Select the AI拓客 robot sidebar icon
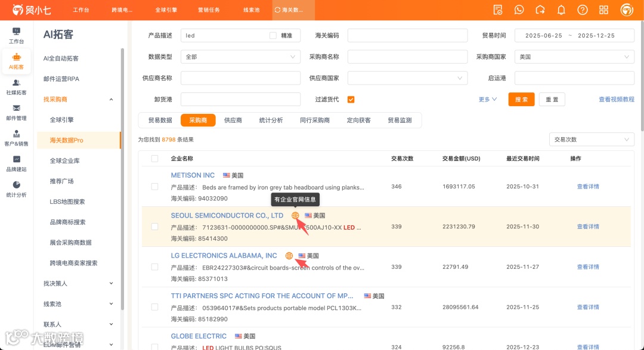 click(x=17, y=61)
